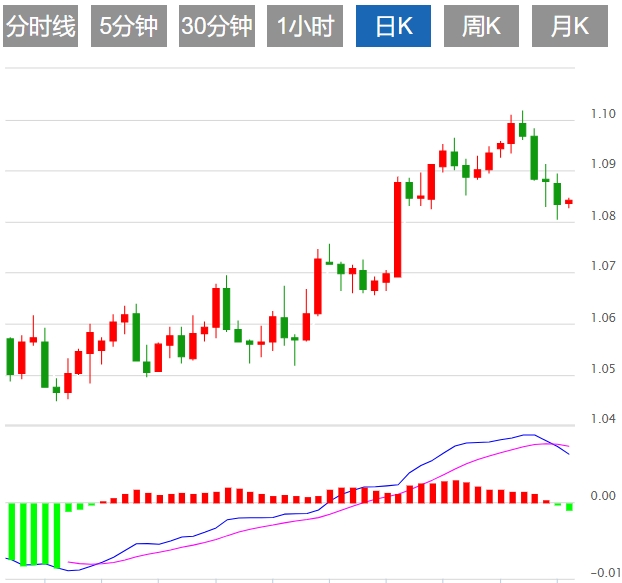Click the first green MACD histogram bar
Viewport: 622px width, 583px height.
click(11, 533)
